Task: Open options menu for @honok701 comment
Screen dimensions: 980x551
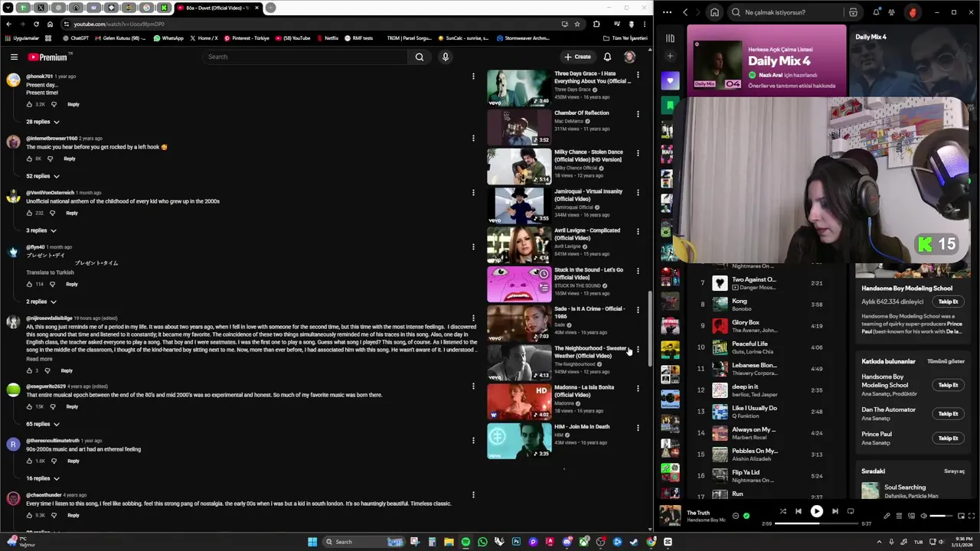Action: click(473, 76)
